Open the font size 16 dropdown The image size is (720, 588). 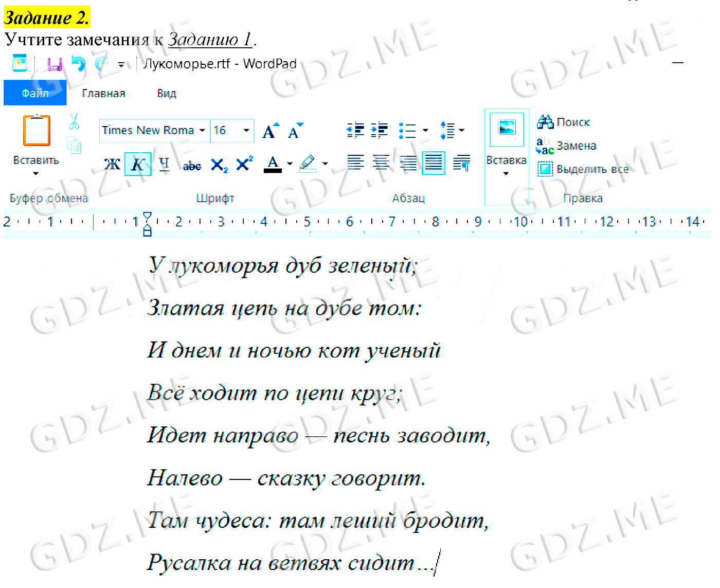pyautogui.click(x=246, y=131)
